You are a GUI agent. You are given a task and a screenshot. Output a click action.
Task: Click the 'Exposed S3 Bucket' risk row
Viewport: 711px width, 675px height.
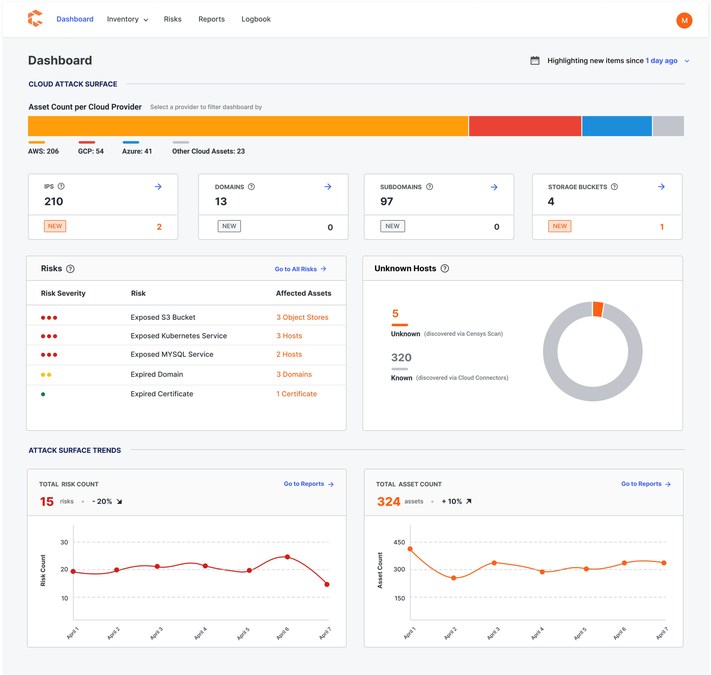pyautogui.click(x=186, y=317)
